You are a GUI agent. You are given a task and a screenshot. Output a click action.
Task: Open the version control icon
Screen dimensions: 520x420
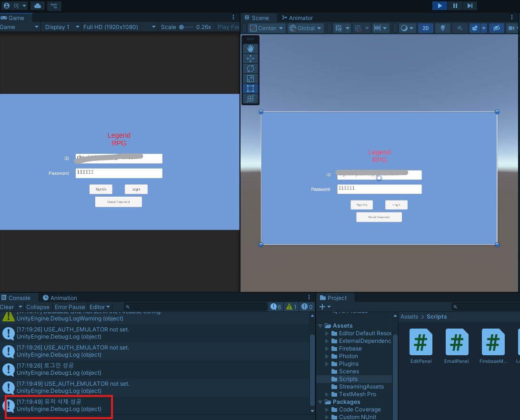coord(54,6)
